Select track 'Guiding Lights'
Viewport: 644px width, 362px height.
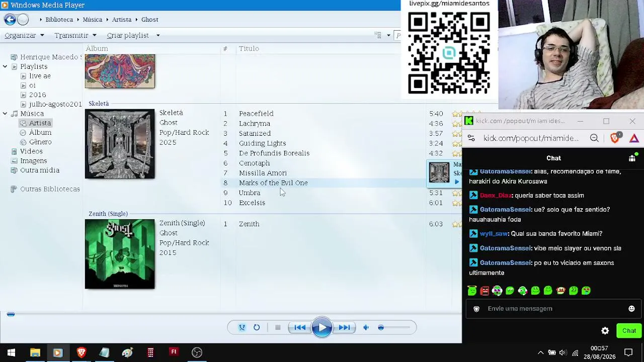click(x=263, y=143)
